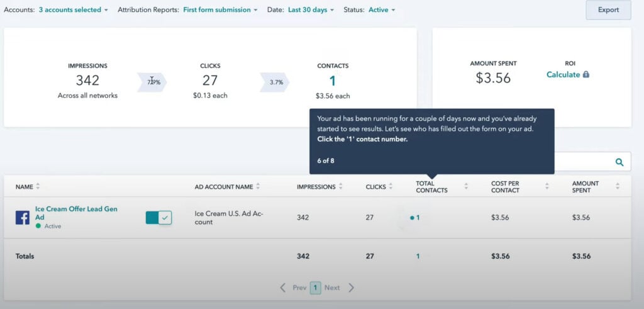Sort by Impressions column arrows
This screenshot has height=309, width=644.
[x=340, y=187]
